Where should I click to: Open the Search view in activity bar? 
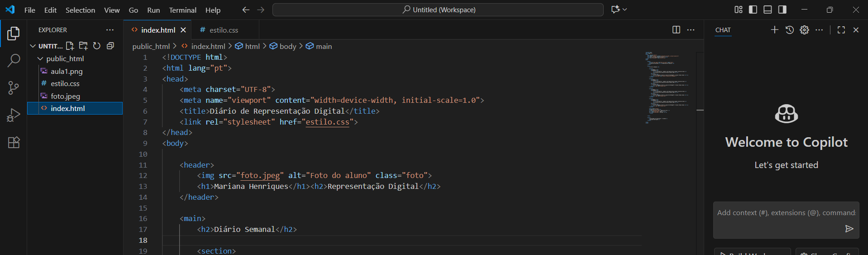click(x=14, y=60)
